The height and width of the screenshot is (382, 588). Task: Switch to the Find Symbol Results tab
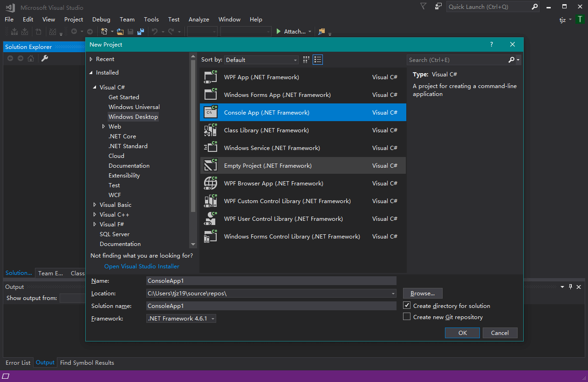pyautogui.click(x=87, y=362)
